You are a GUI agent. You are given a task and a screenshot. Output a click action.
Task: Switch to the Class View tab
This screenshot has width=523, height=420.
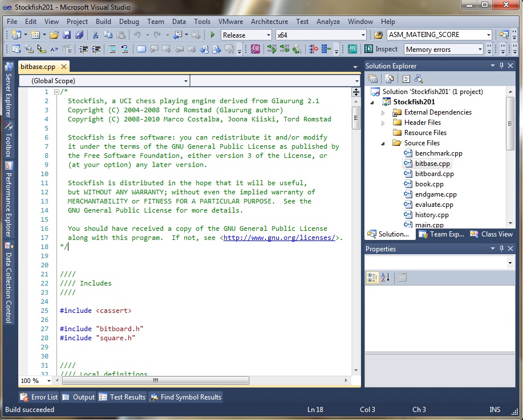[x=491, y=234]
